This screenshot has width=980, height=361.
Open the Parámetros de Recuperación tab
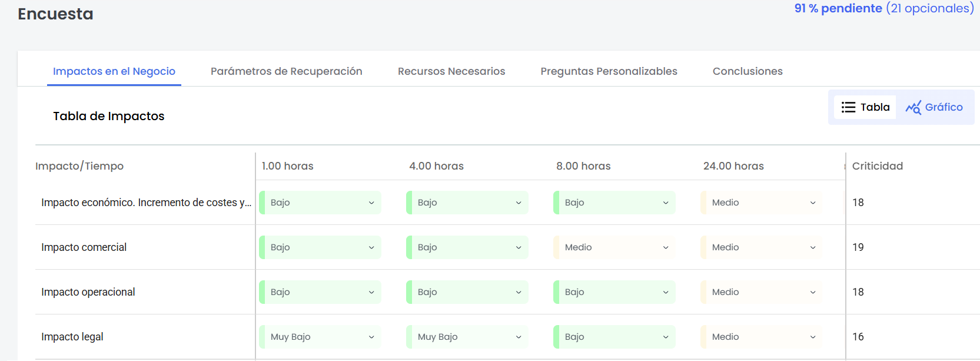coord(286,71)
